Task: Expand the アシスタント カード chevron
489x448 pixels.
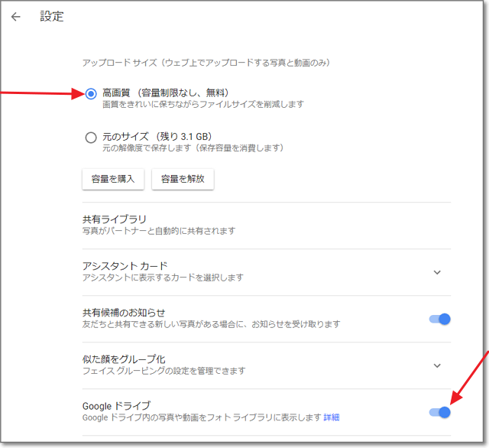Action: (437, 272)
